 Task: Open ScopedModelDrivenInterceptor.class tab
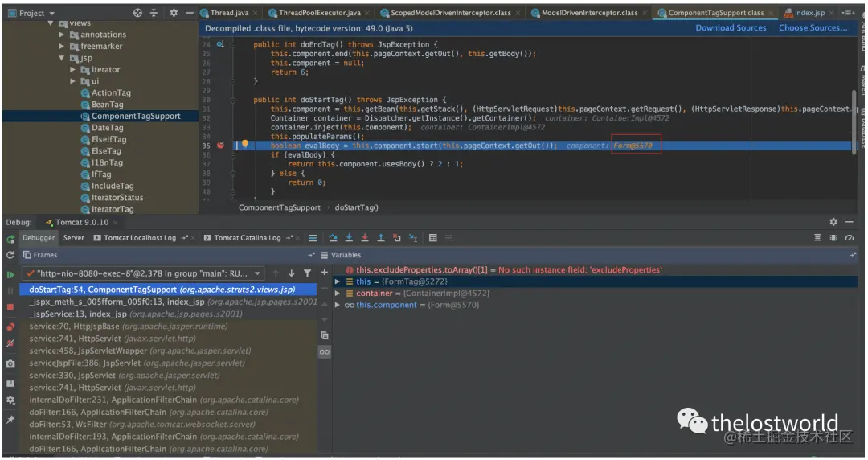tap(449, 13)
